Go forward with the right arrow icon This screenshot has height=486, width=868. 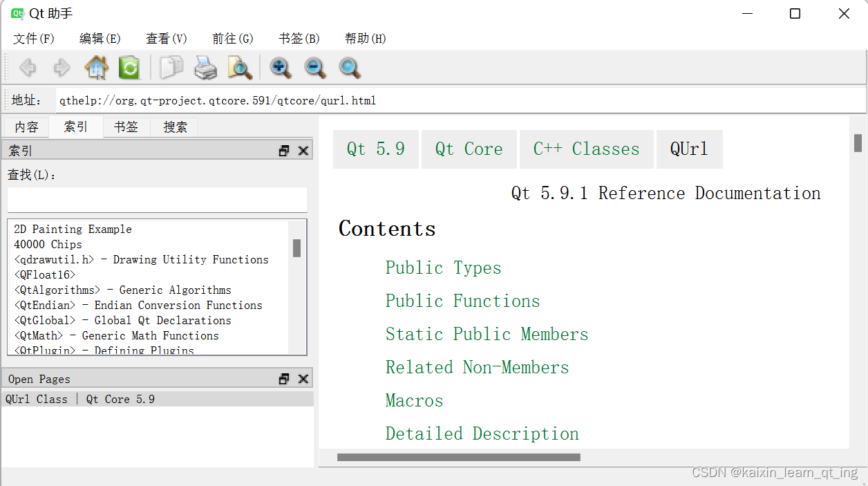[x=62, y=68]
